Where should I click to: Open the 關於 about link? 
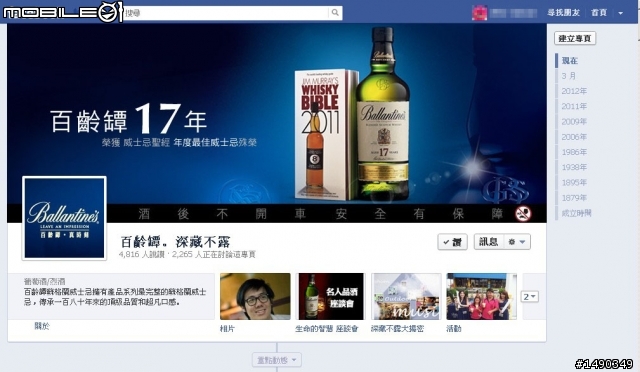[42, 326]
